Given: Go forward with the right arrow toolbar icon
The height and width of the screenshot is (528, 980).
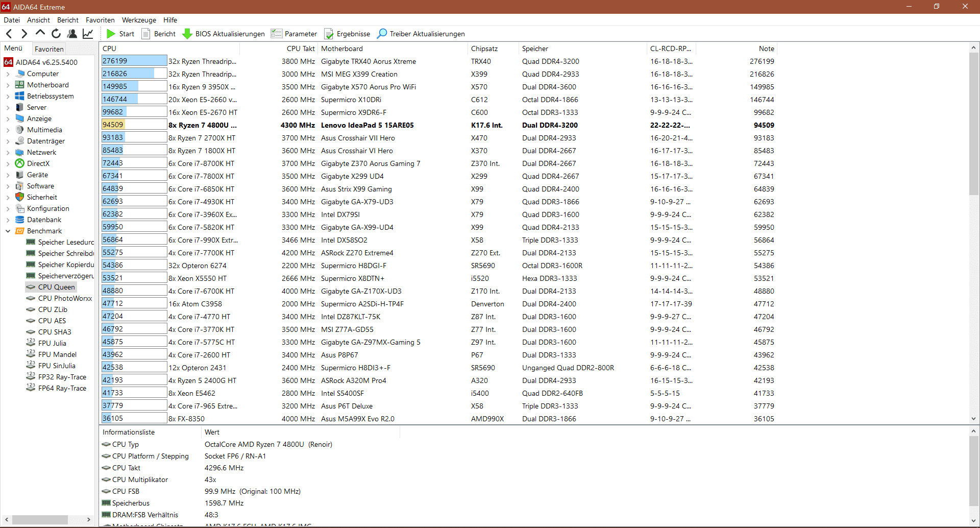Looking at the screenshot, I should 24,34.
